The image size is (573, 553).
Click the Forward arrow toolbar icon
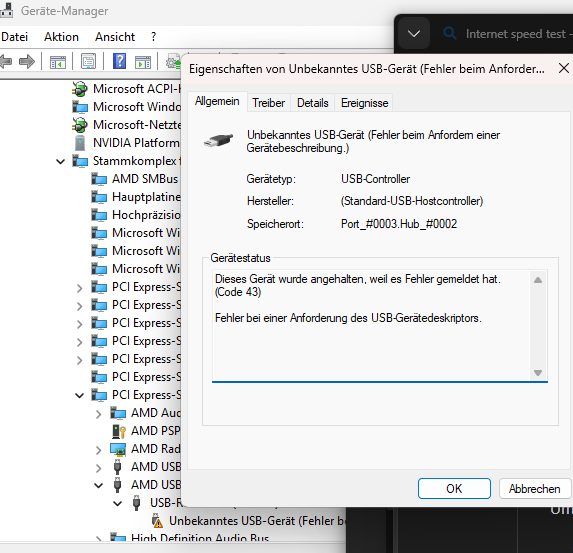pos(27,61)
